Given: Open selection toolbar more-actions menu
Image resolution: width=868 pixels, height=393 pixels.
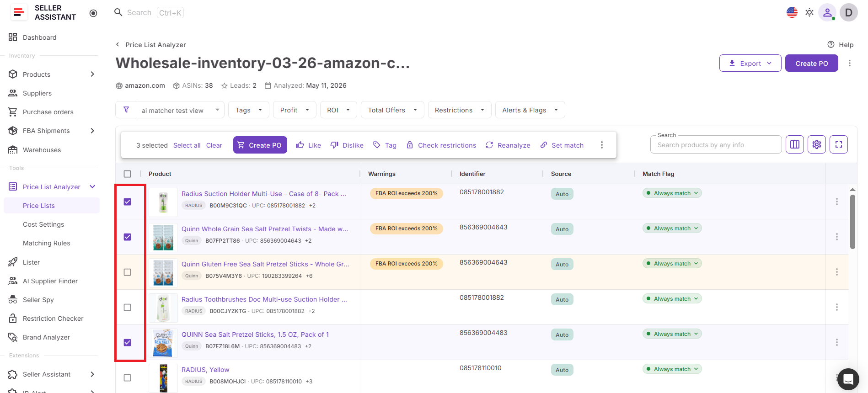Looking at the screenshot, I should [602, 145].
